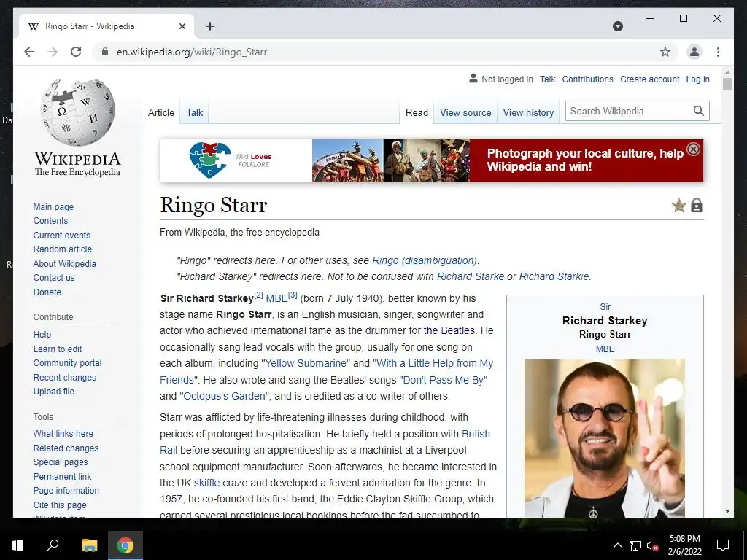Click the page scrollbar thumb
The width and height of the screenshot is (747, 560).
coord(727,85)
